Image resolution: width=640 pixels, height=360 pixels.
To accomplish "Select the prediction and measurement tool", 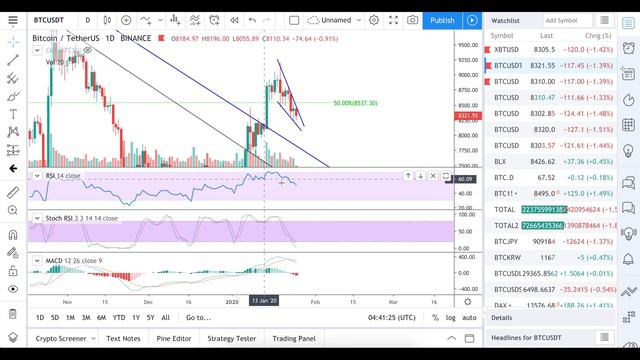I will click(x=13, y=150).
